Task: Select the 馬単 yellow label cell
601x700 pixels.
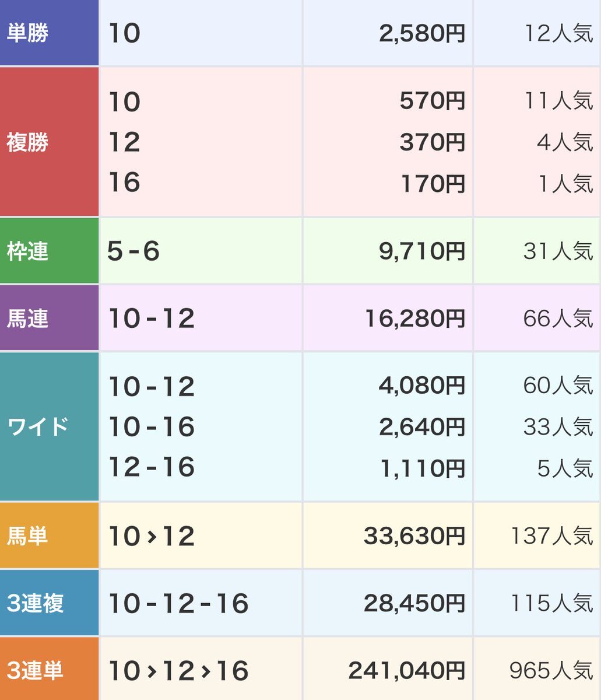Action: (x=49, y=535)
